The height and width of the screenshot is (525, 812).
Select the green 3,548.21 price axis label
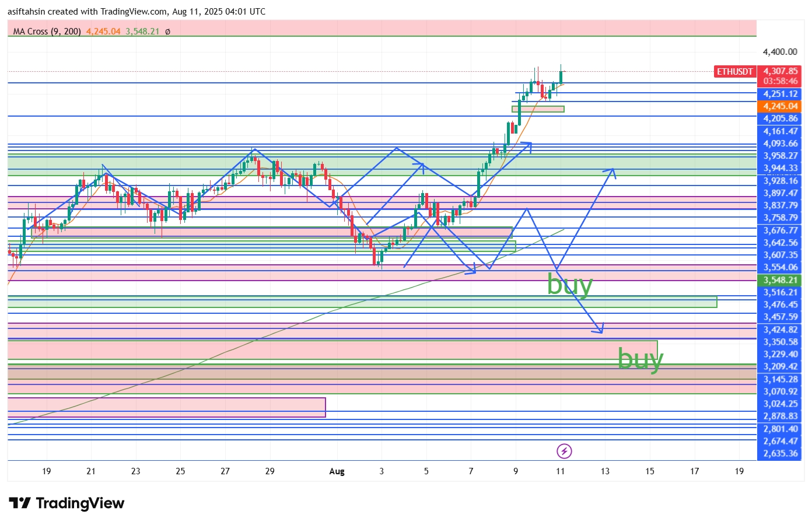pos(780,280)
